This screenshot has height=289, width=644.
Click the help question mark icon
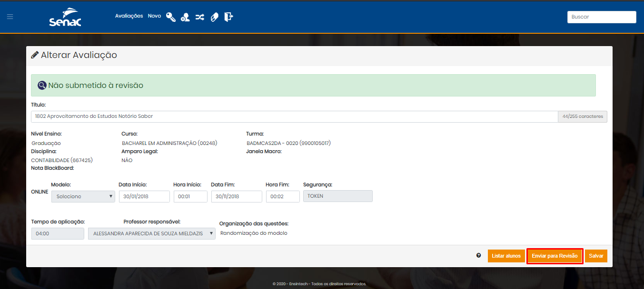(x=479, y=255)
